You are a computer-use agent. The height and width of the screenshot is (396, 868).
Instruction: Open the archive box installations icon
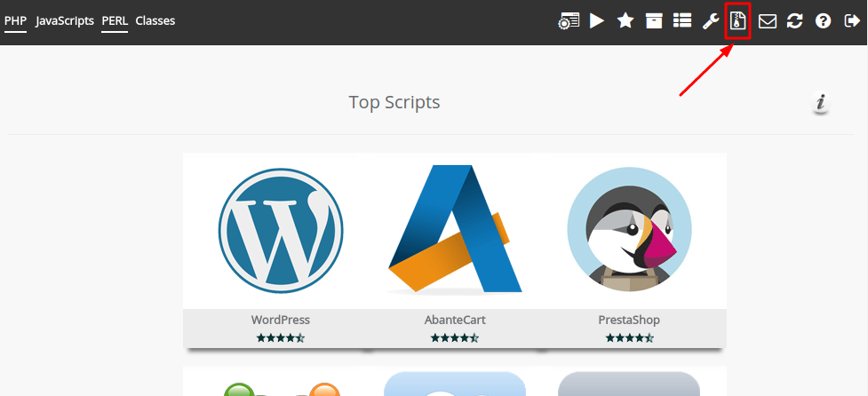click(654, 21)
